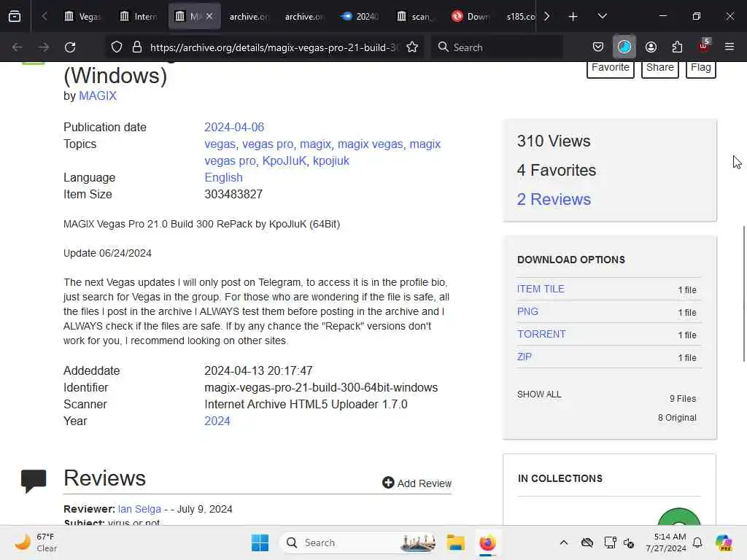Click the Flag button
Viewport: 747px width, 560px height.
(701, 68)
